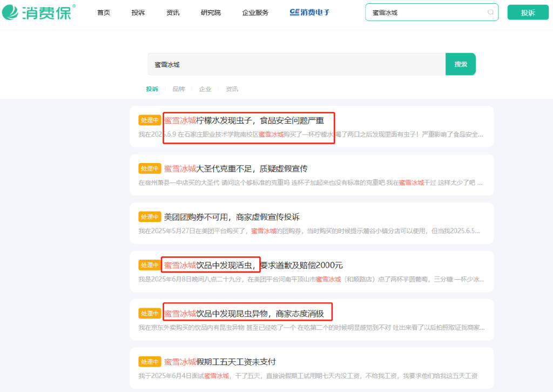The height and width of the screenshot is (392, 553).
Task: Open complaint 蜜雪冰城饮品中发现活虫
Action: click(253, 266)
